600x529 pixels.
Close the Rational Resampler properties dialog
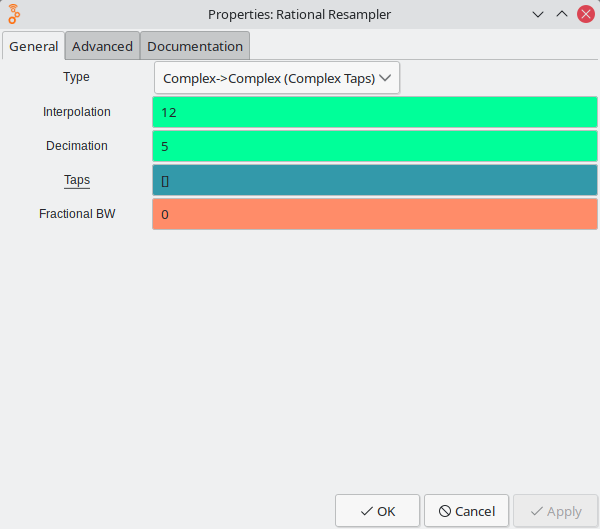pos(585,14)
